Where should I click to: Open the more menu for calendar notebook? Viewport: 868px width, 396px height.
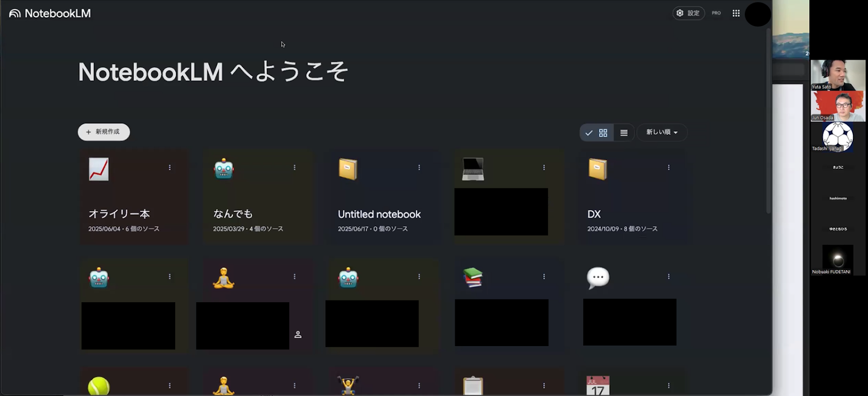pyautogui.click(x=669, y=386)
